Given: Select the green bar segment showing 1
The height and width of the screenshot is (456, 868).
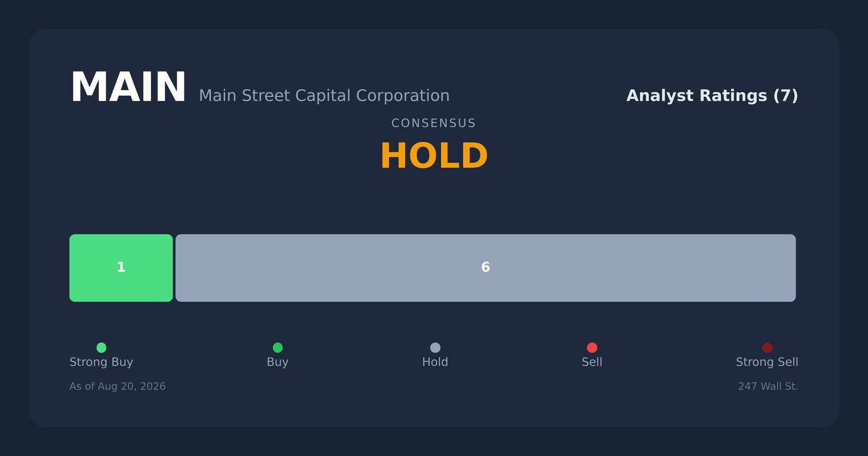Looking at the screenshot, I should click(121, 268).
